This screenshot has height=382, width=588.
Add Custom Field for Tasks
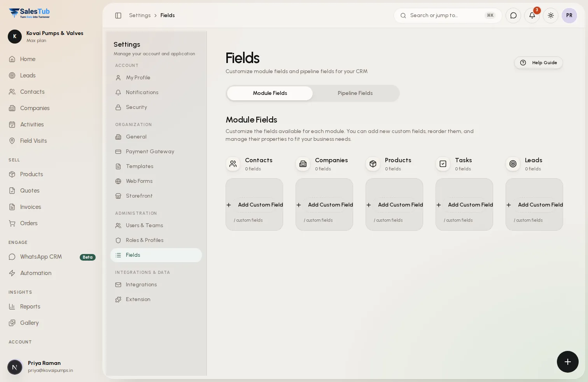[x=465, y=205]
